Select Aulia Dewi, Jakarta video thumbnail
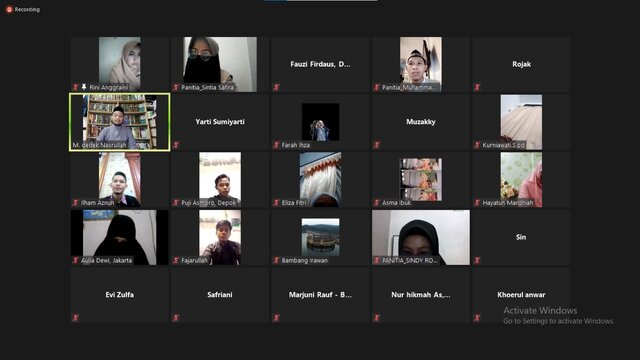The image size is (640, 360). 120,238
